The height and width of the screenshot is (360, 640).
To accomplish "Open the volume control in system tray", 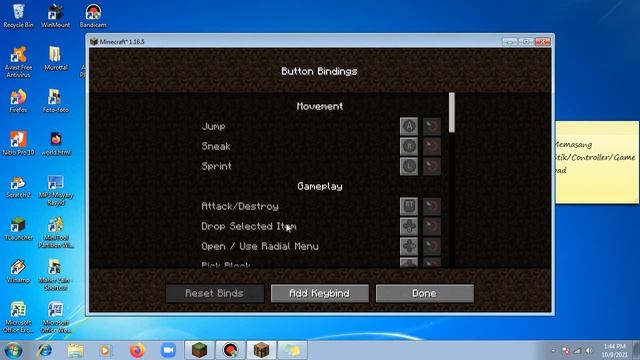I will tap(589, 351).
